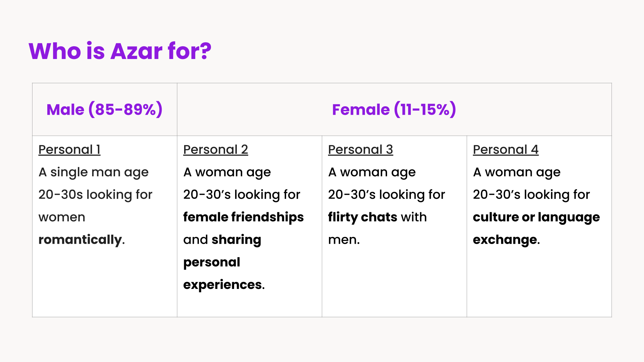Click the 'Who is Azar for?' title

[120, 51]
